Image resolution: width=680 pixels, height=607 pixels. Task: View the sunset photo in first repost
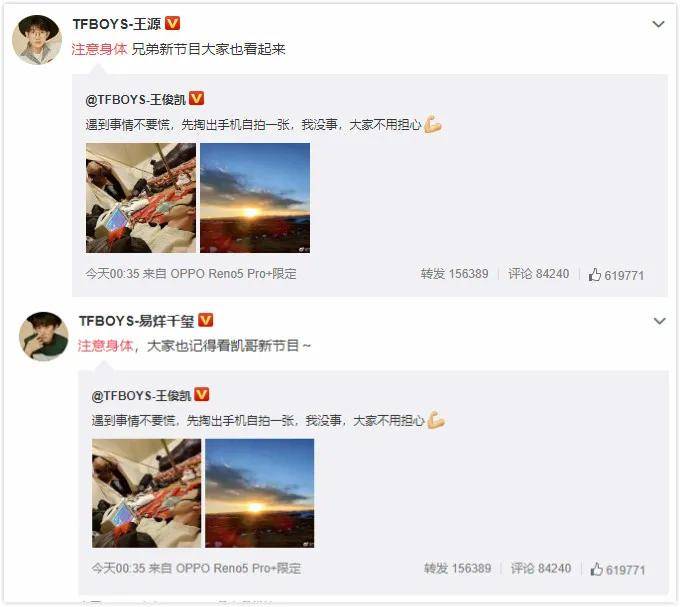click(255, 198)
